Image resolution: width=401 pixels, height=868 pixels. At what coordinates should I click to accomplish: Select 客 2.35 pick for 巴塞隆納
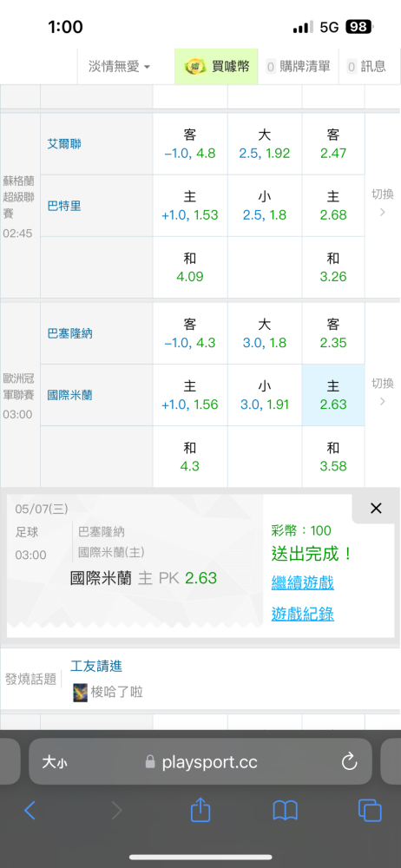[333, 332]
